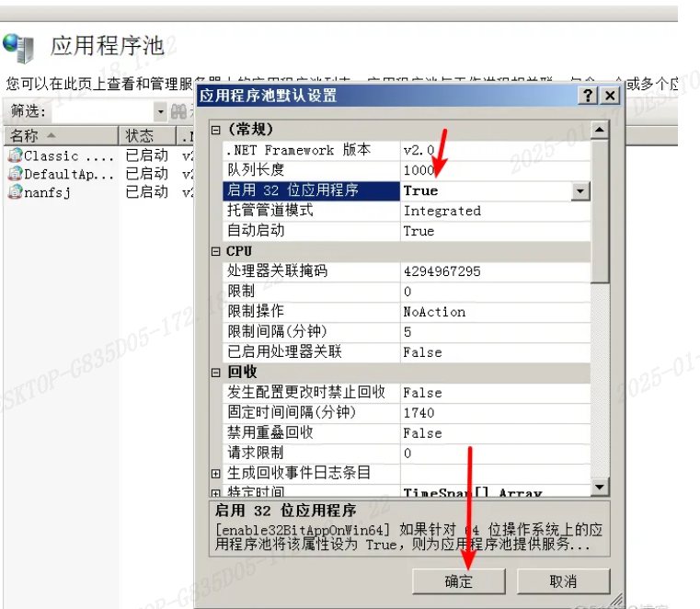Click the scrollbar down arrow
Image resolution: width=700 pixels, height=609 pixels.
[600, 487]
